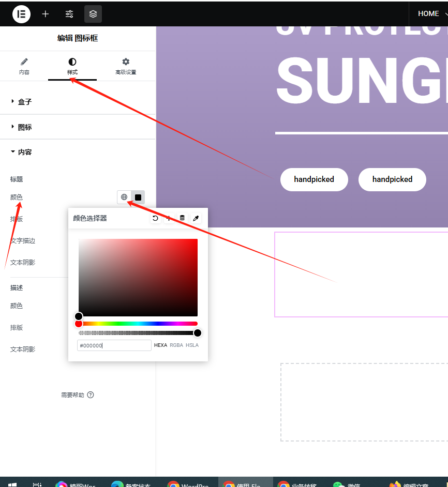This screenshot has height=487, width=448.
Task: Collapse the 内容 section
Action: coord(25,153)
